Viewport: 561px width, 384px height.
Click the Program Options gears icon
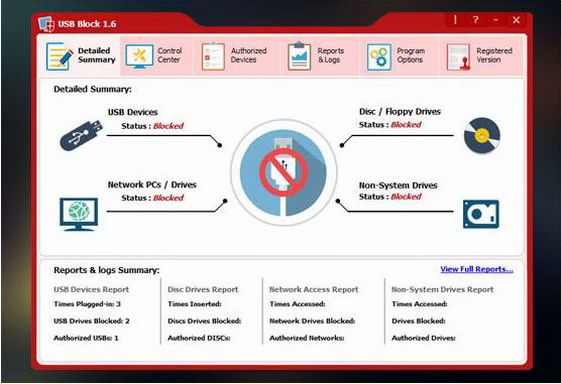tap(379, 57)
